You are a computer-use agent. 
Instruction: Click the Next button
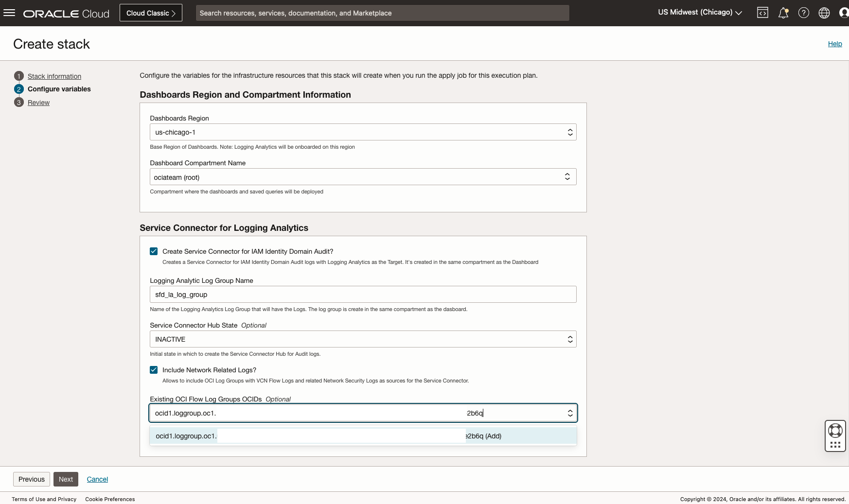tap(66, 479)
